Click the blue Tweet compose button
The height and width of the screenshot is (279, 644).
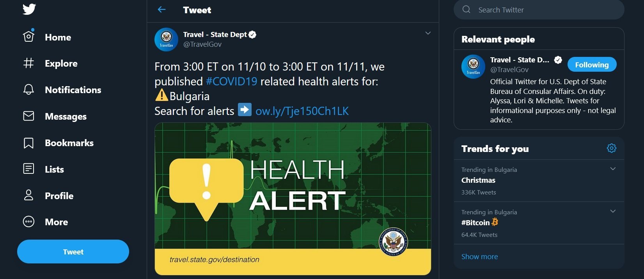(x=73, y=252)
